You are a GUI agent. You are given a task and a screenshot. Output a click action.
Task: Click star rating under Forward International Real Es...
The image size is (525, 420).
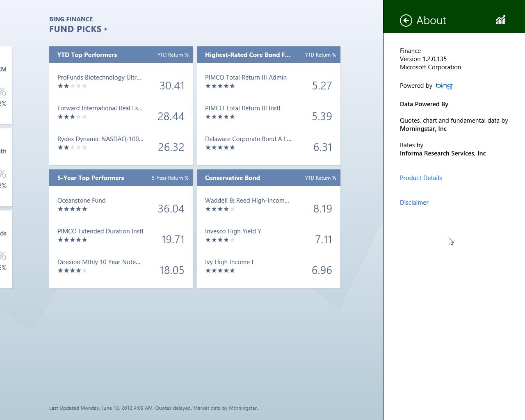(73, 117)
